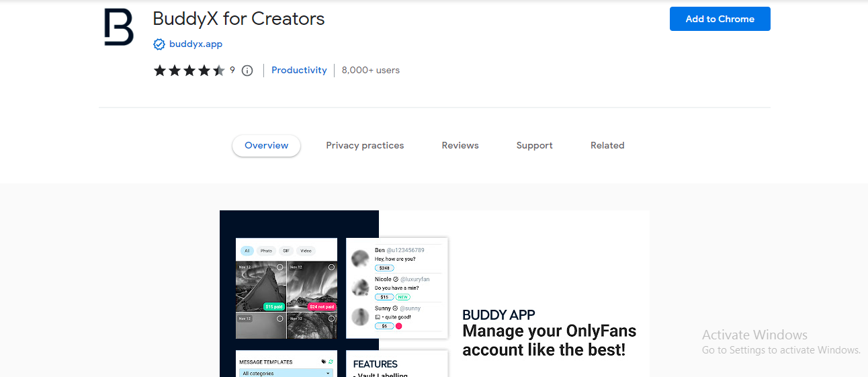The width and height of the screenshot is (868, 377).
Task: Click the tag icon by Message Templates
Action: pyautogui.click(x=324, y=362)
